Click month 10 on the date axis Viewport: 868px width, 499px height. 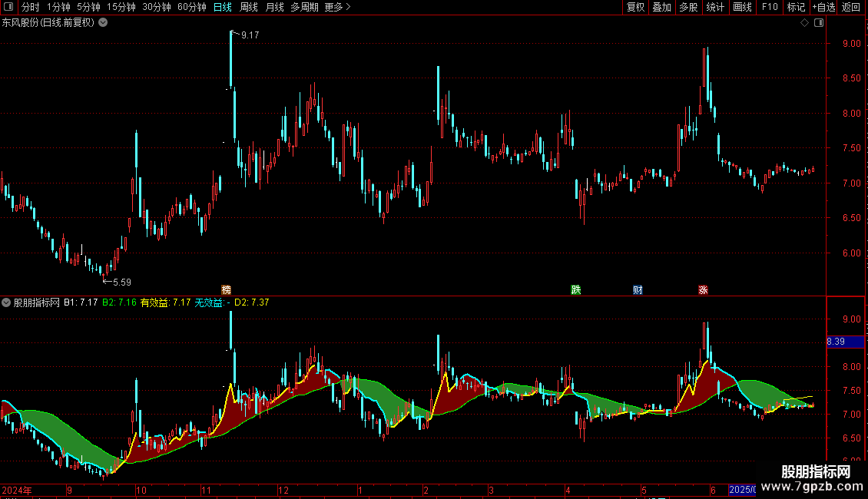click(141, 490)
